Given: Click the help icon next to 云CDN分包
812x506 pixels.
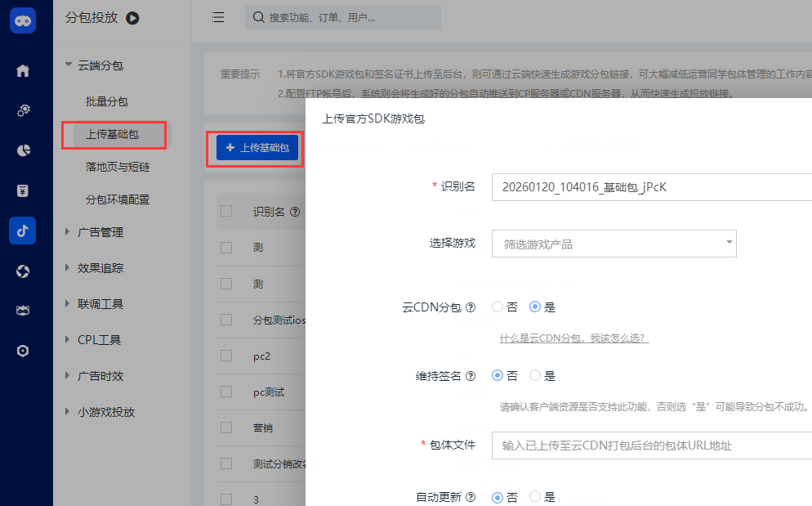Looking at the screenshot, I should click(470, 308).
